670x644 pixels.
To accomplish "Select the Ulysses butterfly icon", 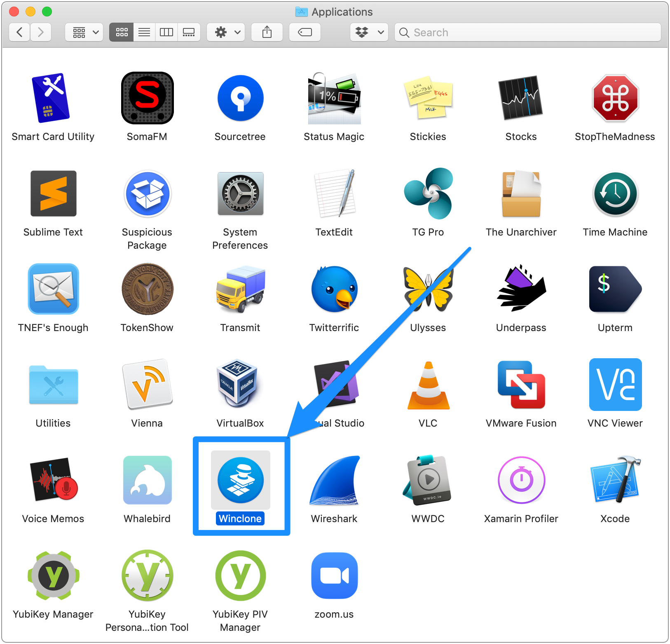I will (428, 289).
